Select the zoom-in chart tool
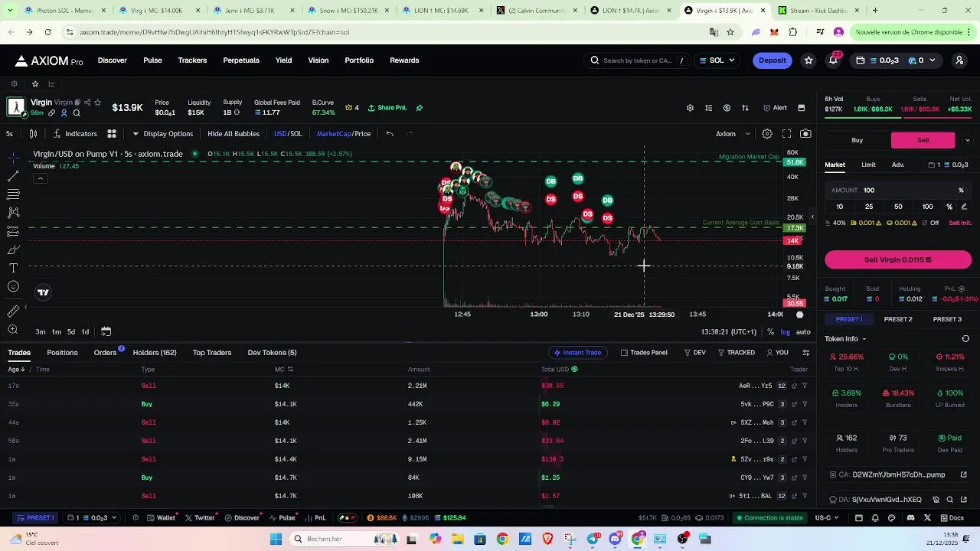This screenshot has height=551, width=980. 13,330
